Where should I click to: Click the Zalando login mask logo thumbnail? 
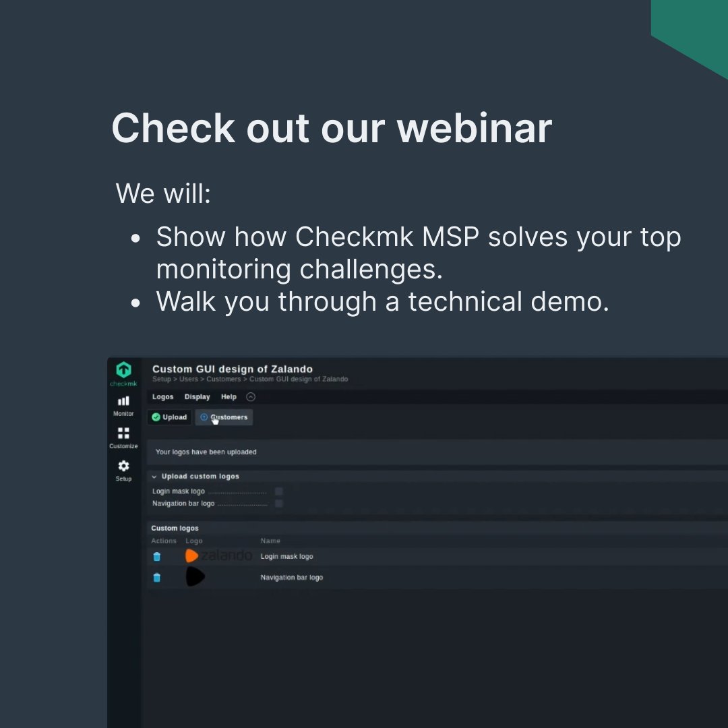point(218,555)
